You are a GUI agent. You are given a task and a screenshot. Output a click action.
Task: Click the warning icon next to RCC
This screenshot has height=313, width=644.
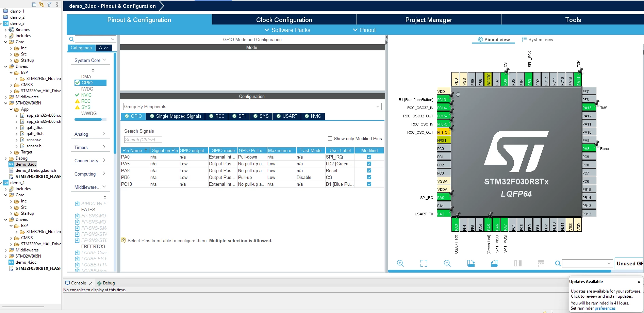tap(77, 101)
